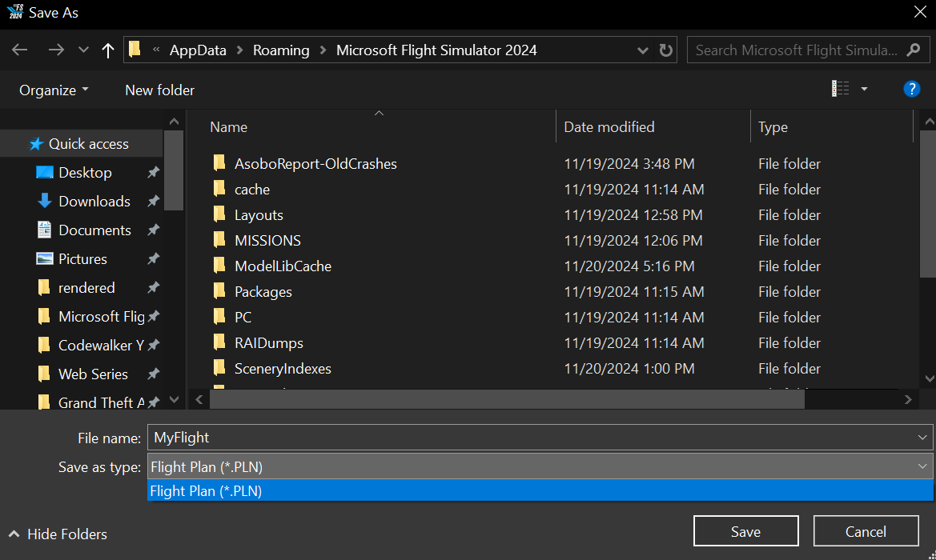Open Pictures in the navigation pane
936x560 pixels.
pos(82,259)
